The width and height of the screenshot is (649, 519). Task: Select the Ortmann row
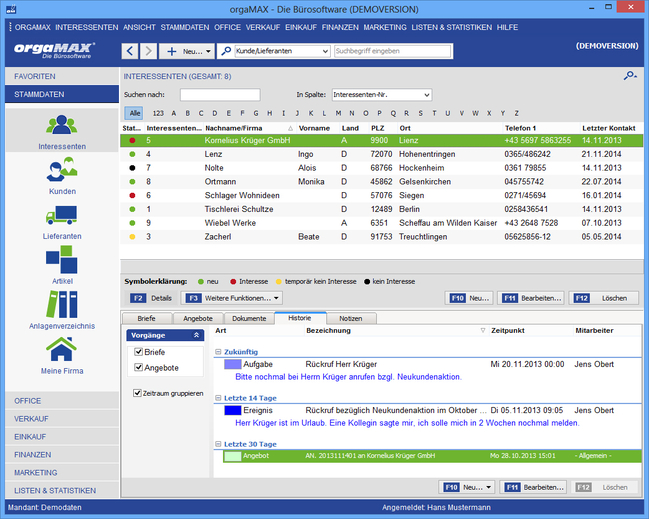tap(382, 182)
